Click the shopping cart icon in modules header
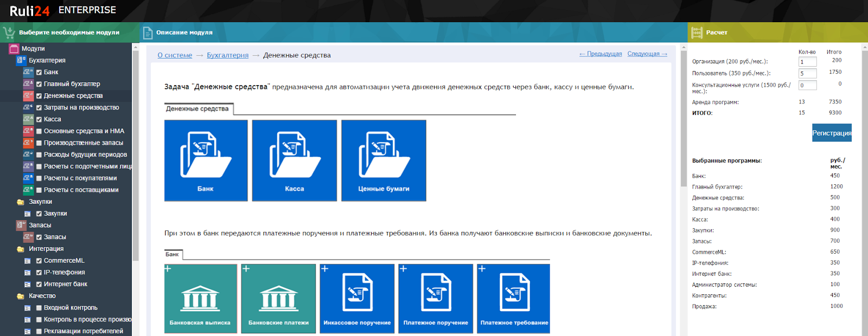 [9, 33]
